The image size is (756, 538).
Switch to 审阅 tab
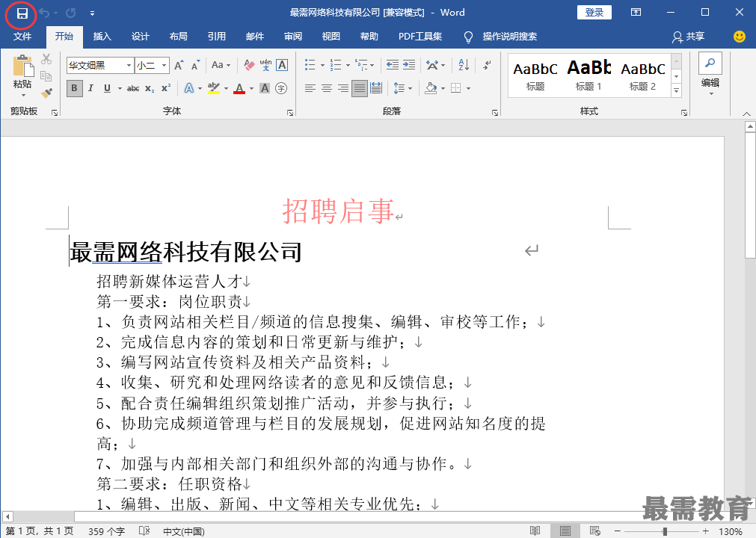(293, 37)
